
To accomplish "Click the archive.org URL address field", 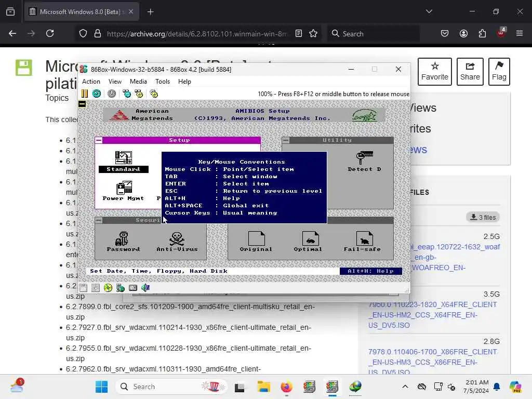I will point(197,34).
